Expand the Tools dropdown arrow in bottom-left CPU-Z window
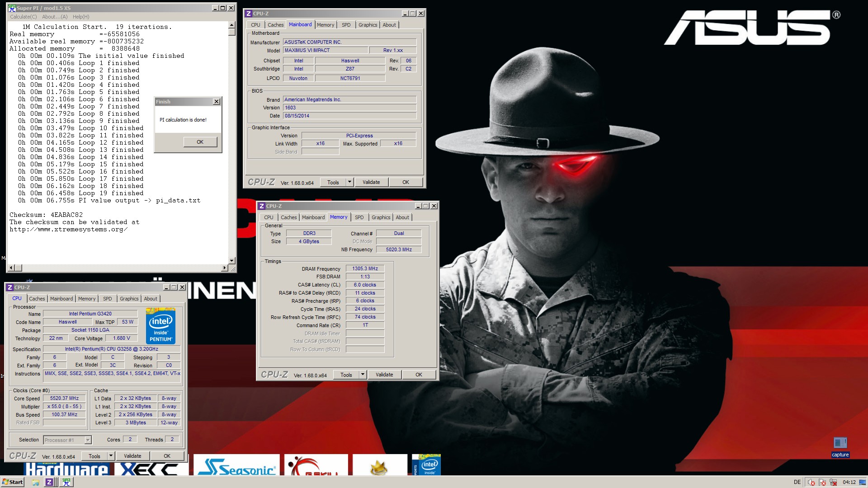The image size is (868, 488). (111, 456)
